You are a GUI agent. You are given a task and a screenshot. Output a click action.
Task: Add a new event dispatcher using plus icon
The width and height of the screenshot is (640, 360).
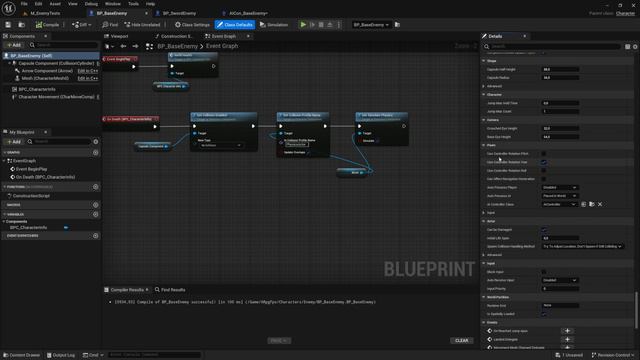point(96,236)
